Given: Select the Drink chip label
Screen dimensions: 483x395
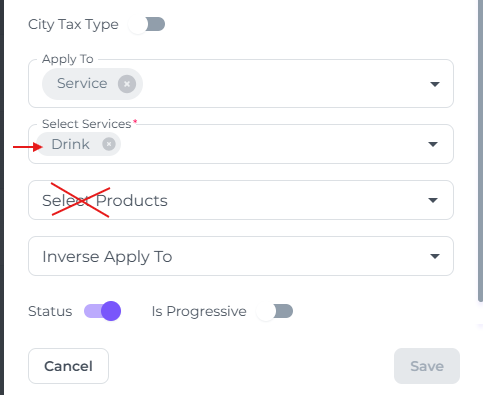Looking at the screenshot, I should [70, 144].
